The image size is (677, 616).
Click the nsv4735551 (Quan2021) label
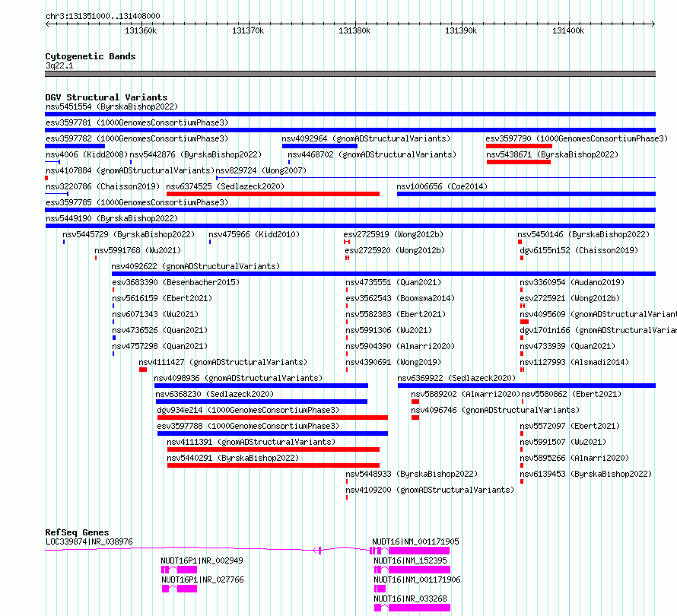[393, 282]
